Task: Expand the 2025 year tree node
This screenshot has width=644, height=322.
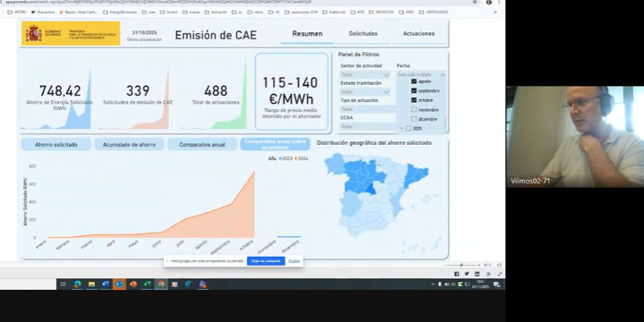Action: (x=402, y=129)
